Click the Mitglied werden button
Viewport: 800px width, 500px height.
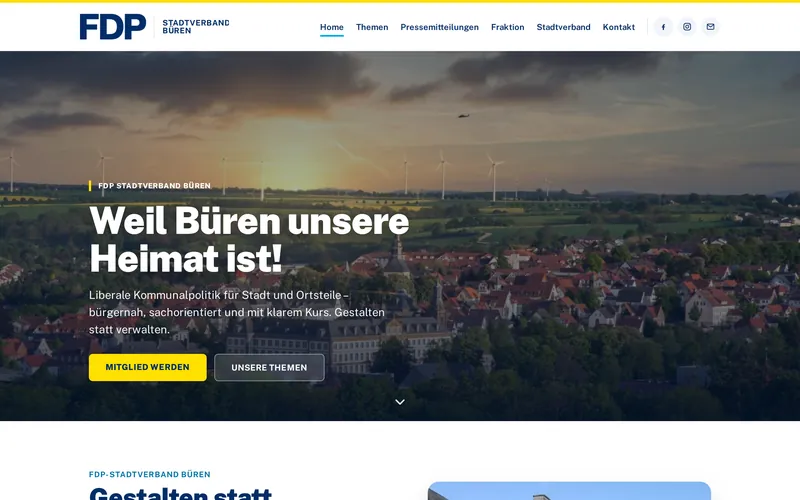coord(147,367)
